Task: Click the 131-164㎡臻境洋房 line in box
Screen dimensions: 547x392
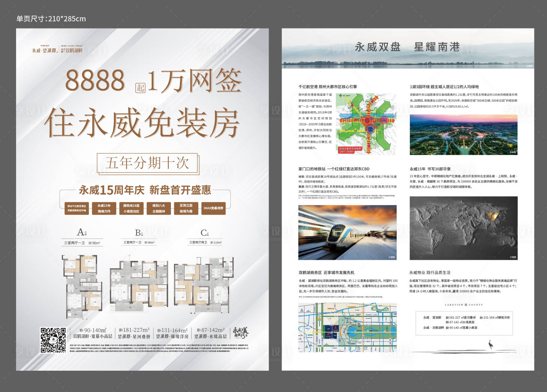Action: 495,317
